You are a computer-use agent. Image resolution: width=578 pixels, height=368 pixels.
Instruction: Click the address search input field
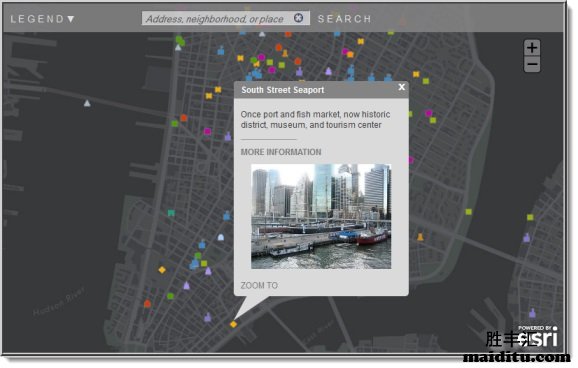226,18
